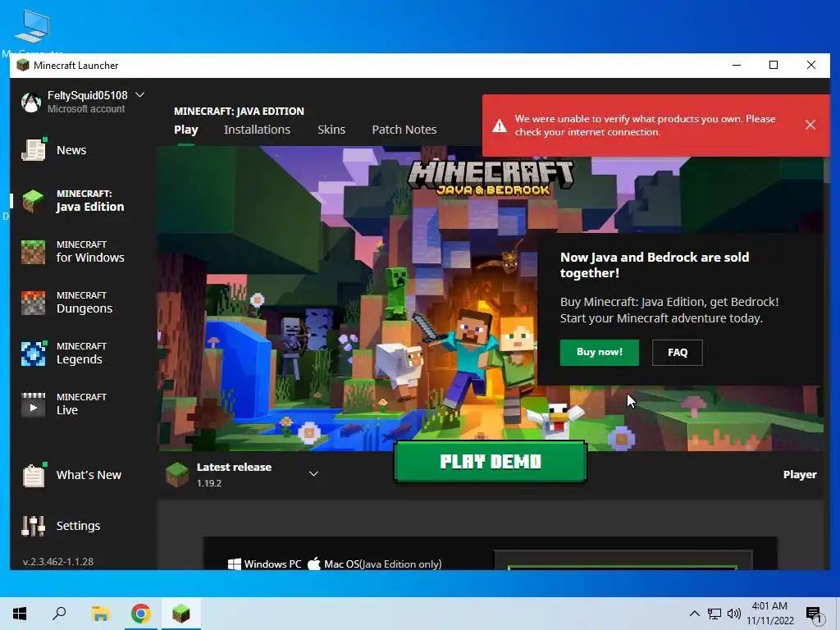Open the Windows Start menu
840x630 pixels.
click(x=20, y=614)
